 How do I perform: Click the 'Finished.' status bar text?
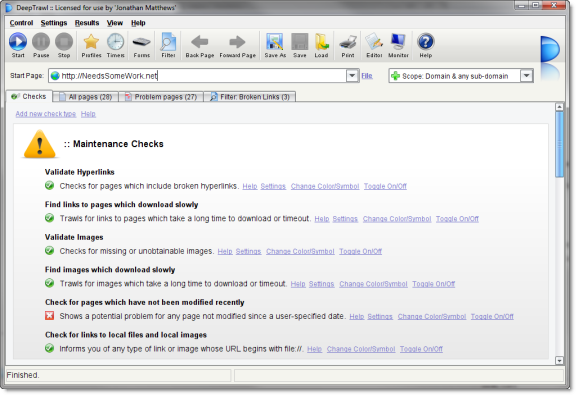(23, 375)
